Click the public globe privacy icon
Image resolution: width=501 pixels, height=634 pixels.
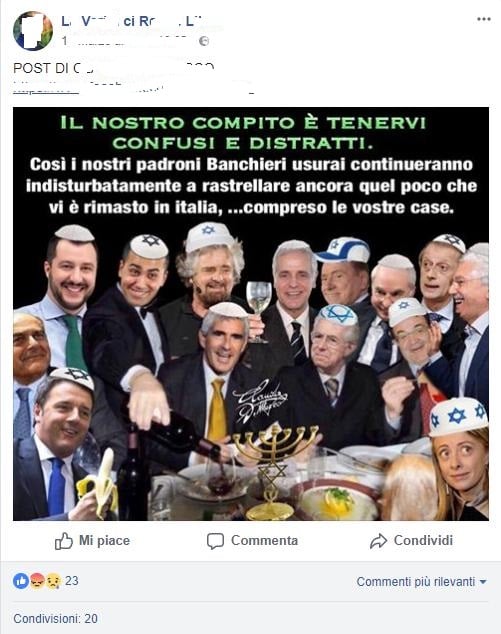pyautogui.click(x=204, y=41)
